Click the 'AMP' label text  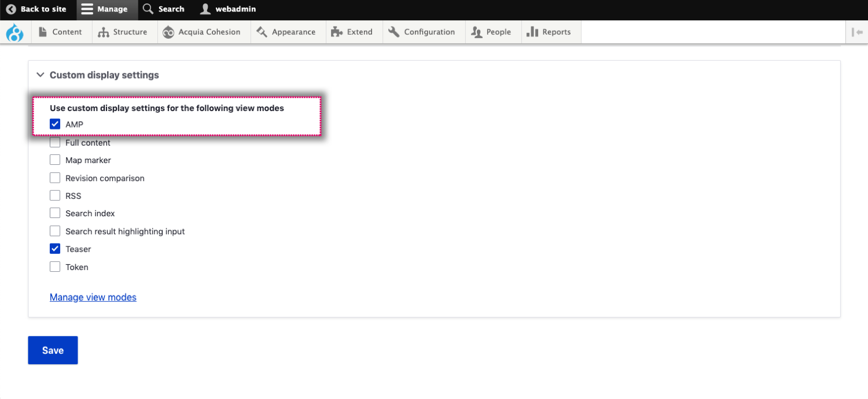(x=75, y=124)
